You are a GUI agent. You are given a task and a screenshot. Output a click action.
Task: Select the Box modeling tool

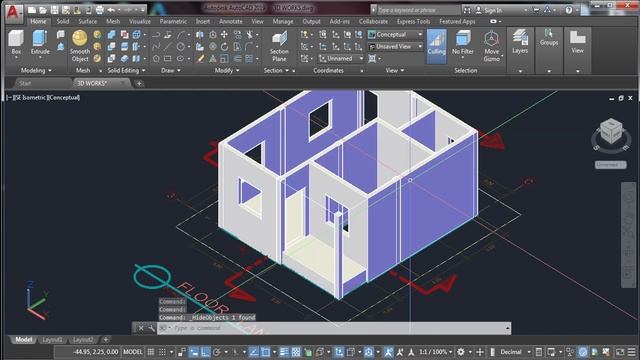(x=16, y=43)
